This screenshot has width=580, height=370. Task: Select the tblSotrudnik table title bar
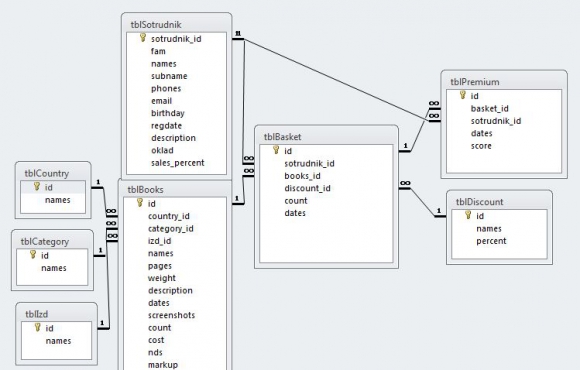tap(176, 24)
